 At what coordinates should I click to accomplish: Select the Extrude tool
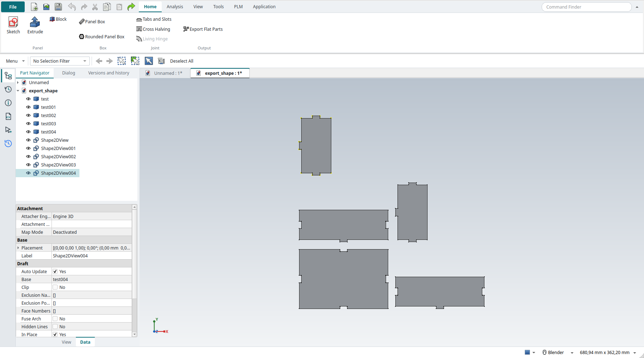(35, 25)
